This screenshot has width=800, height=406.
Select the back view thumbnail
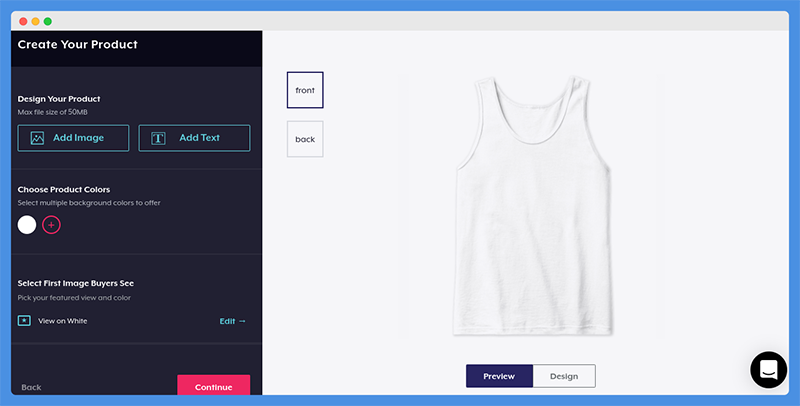pyautogui.click(x=305, y=139)
